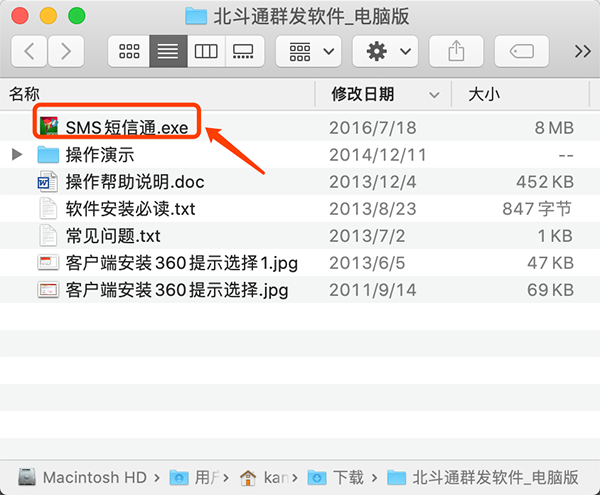Click the 2013/7/2 date cell
600x495 pixels.
[367, 236]
